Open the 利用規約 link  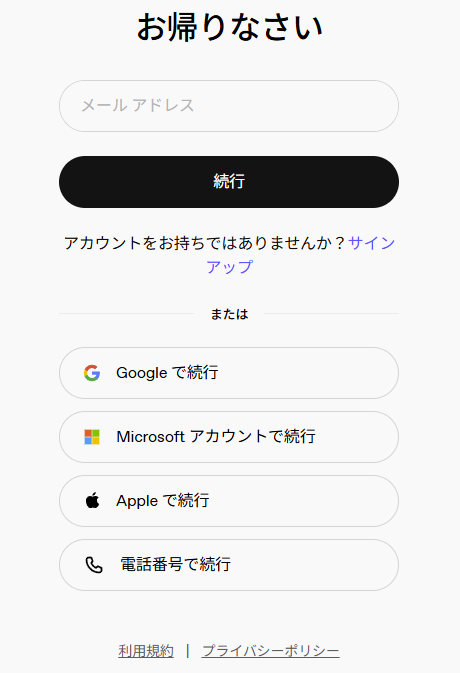click(146, 651)
